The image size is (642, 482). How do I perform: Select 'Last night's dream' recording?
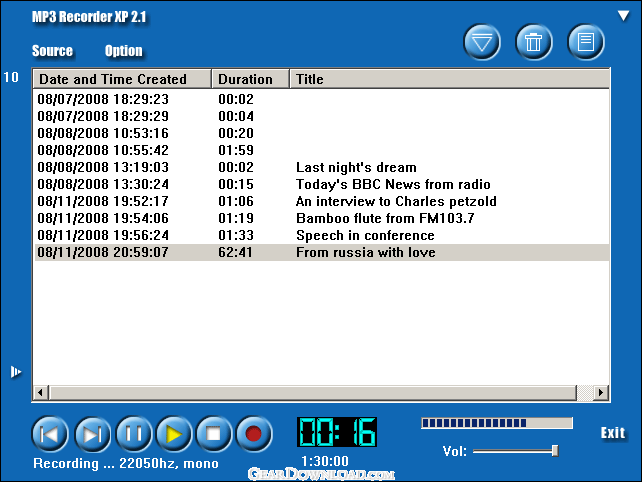coord(321,167)
